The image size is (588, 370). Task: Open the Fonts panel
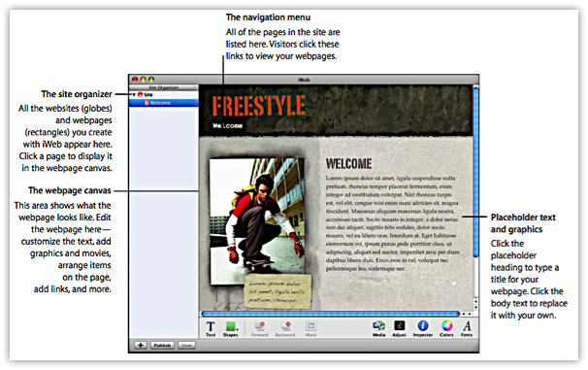pos(467,328)
